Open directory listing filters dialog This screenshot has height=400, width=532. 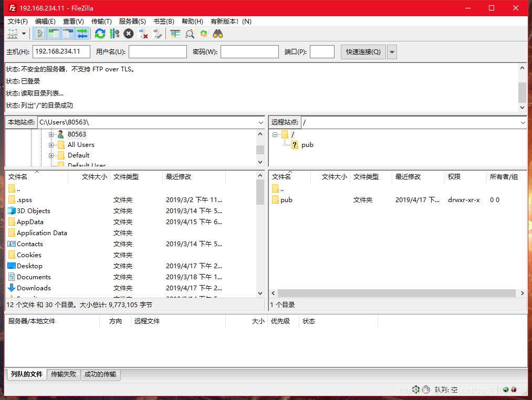tap(175, 34)
